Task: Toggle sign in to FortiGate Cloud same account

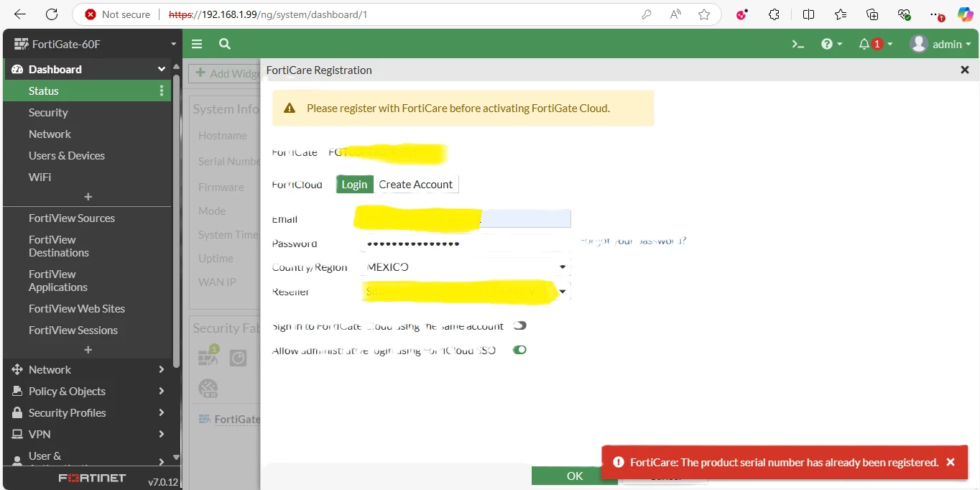Action: (x=519, y=325)
